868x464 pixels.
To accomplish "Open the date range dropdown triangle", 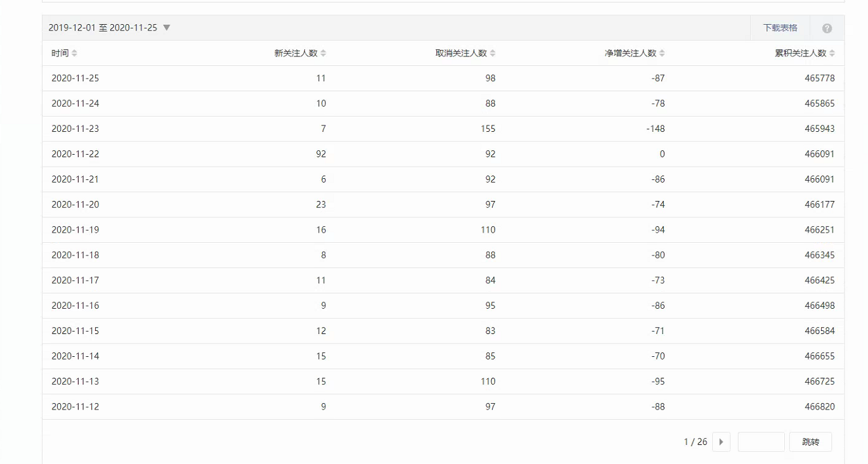I will point(167,28).
